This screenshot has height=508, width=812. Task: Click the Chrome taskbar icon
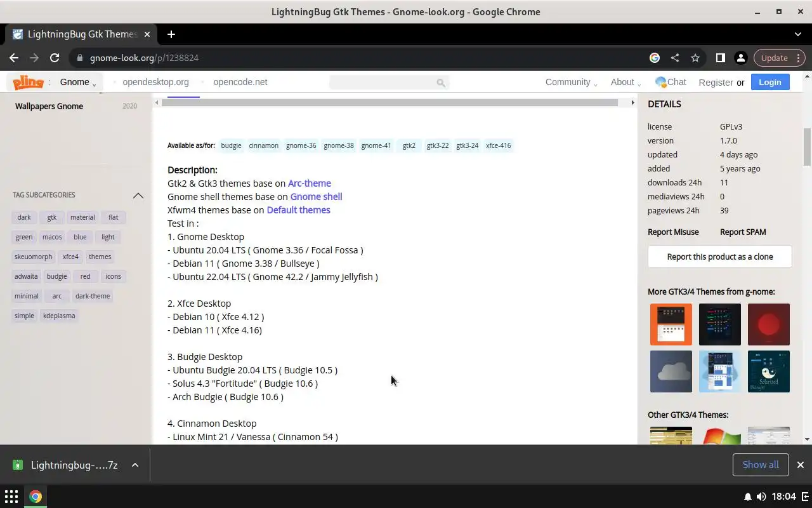[36, 497]
